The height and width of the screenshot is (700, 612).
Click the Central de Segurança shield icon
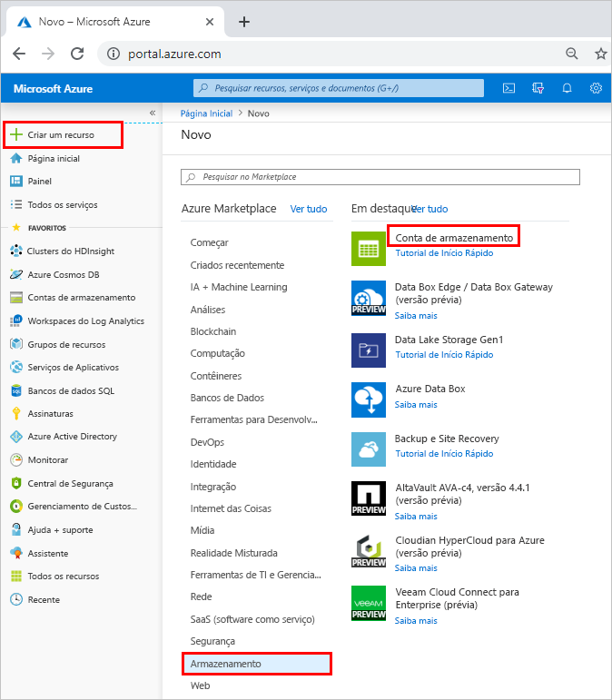coord(16,483)
